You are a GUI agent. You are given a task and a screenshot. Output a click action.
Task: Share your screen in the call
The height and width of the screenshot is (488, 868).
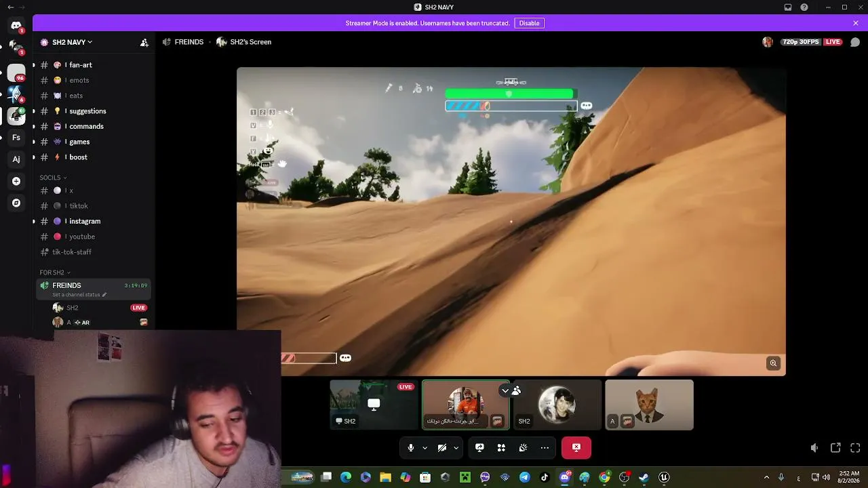(479, 447)
